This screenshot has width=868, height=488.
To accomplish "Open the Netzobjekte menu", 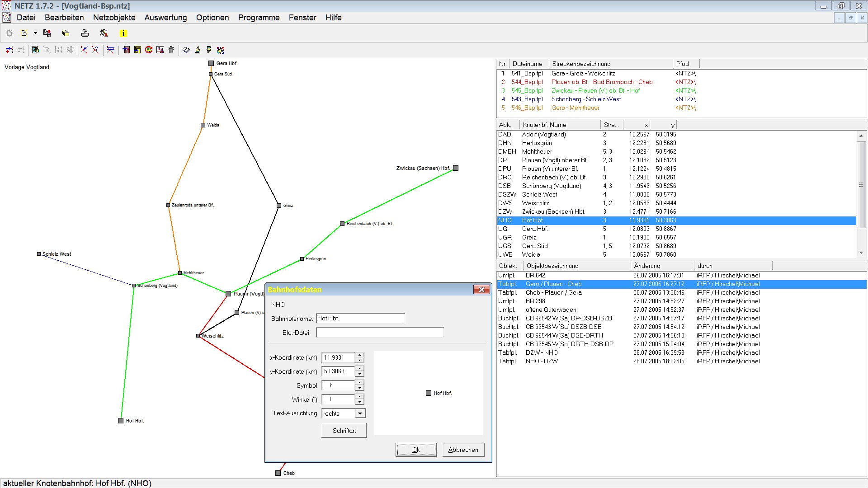I will [x=114, y=18].
